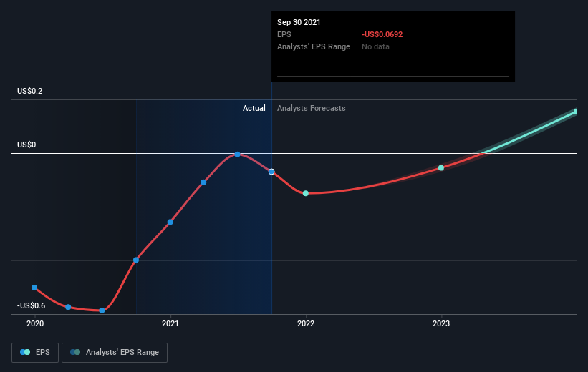Select the first EPS data point at 2020
The height and width of the screenshot is (372, 588).
pyautogui.click(x=34, y=288)
